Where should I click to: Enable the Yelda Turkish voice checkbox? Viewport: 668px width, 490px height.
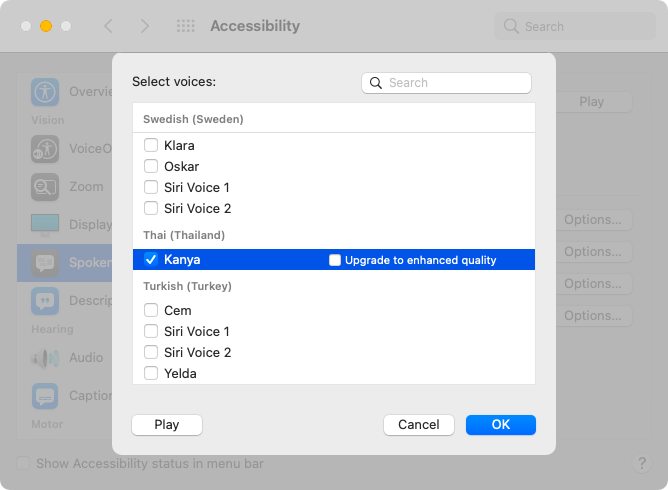(x=151, y=373)
